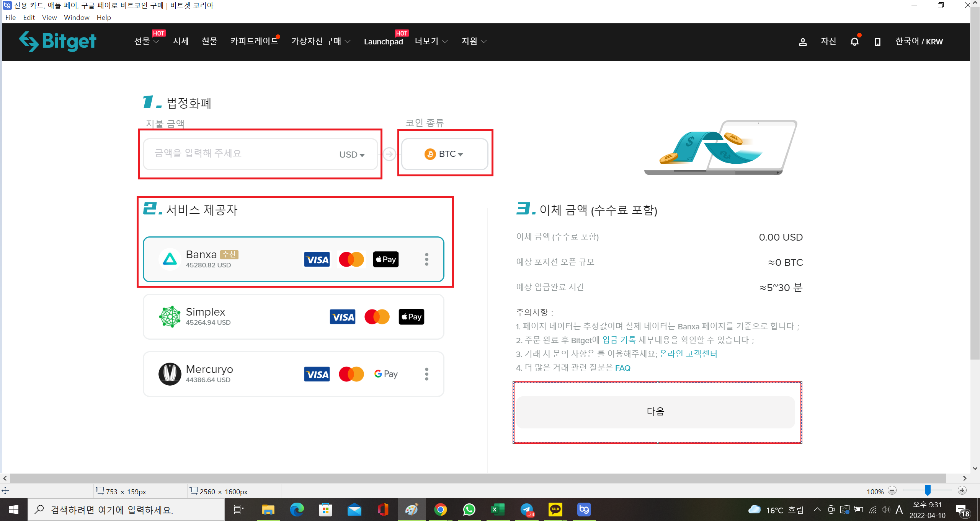Open the three-dot menu on Banxa row
The width and height of the screenshot is (980, 521).
(426, 259)
